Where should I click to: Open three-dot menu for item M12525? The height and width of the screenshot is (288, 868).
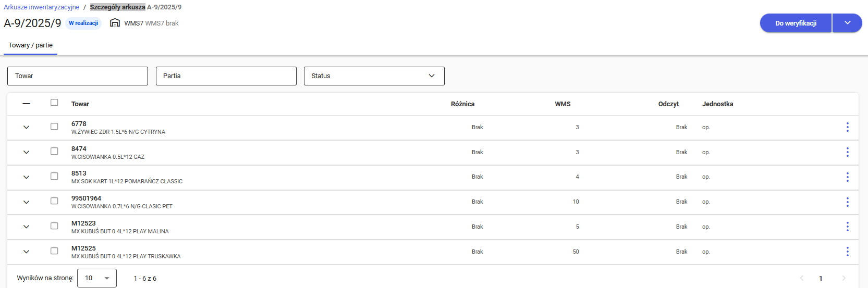[847, 252]
